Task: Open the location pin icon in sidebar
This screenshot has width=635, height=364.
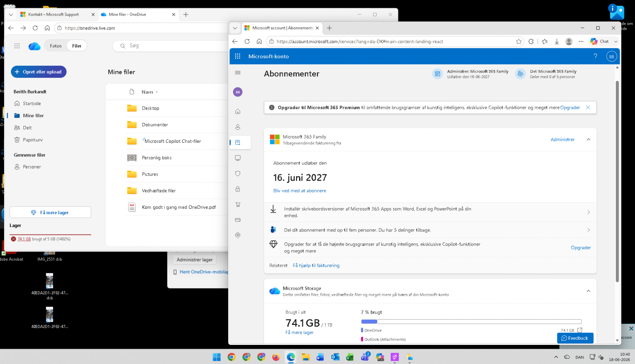Action: tap(237, 235)
